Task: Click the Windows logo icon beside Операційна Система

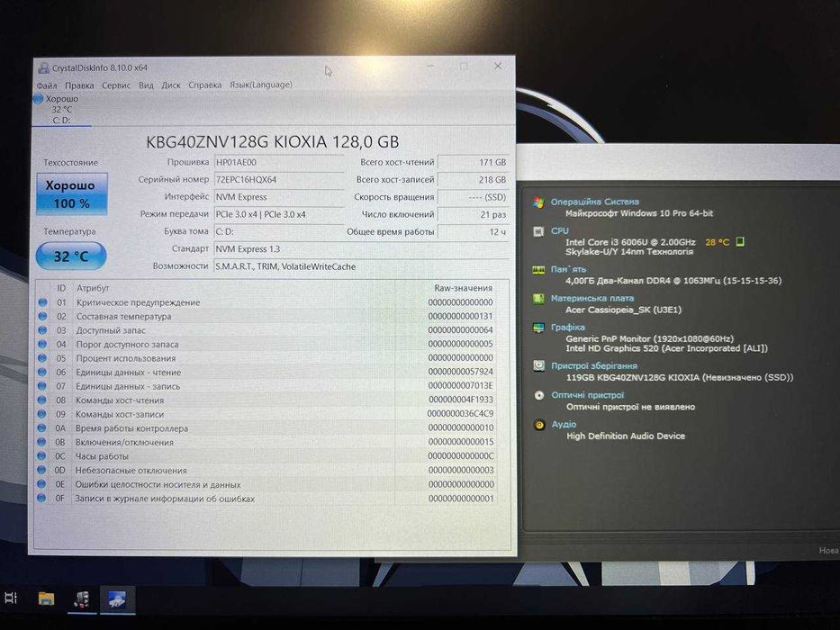Action: pyautogui.click(x=538, y=202)
